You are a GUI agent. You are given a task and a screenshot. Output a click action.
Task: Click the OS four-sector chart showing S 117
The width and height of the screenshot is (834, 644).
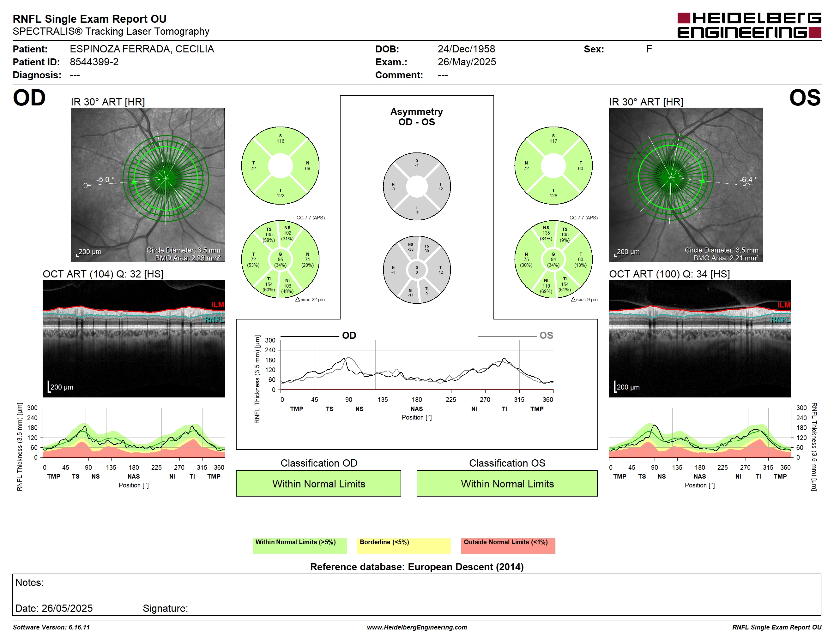pos(553,166)
